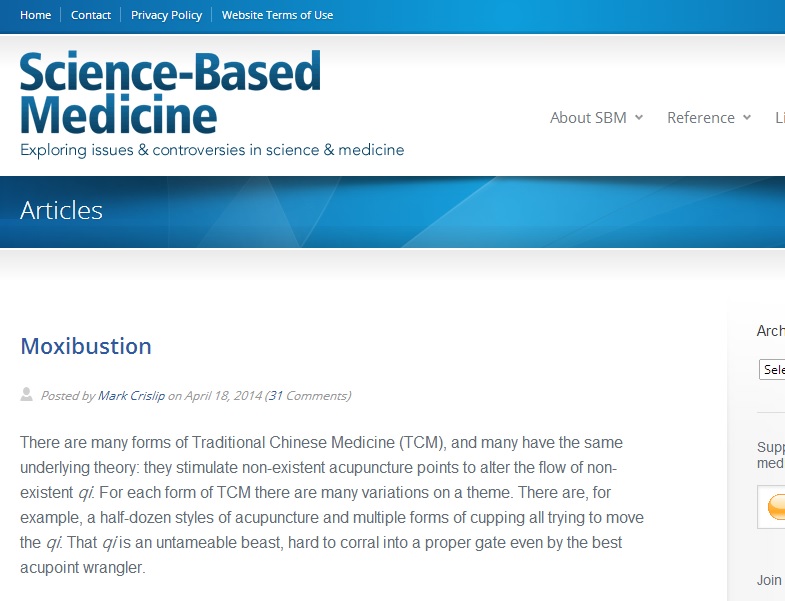785x601 pixels.
Task: Open the Reference menu
Action: pos(700,118)
